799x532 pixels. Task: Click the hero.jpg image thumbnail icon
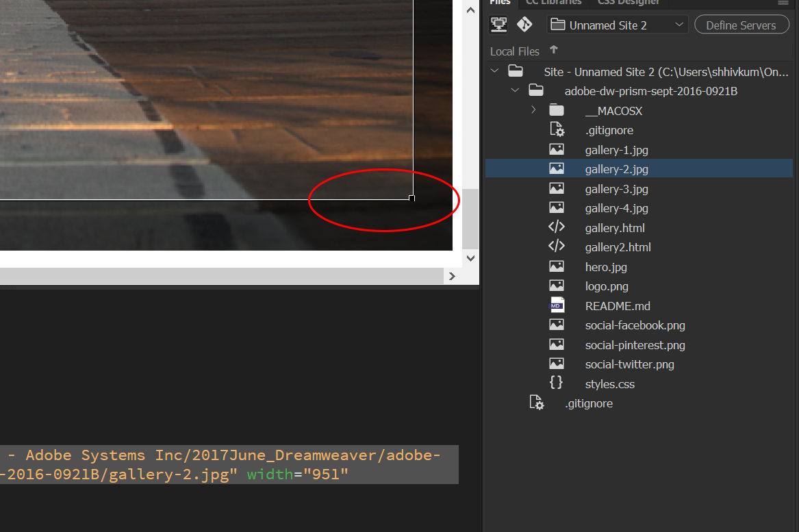pos(557,266)
